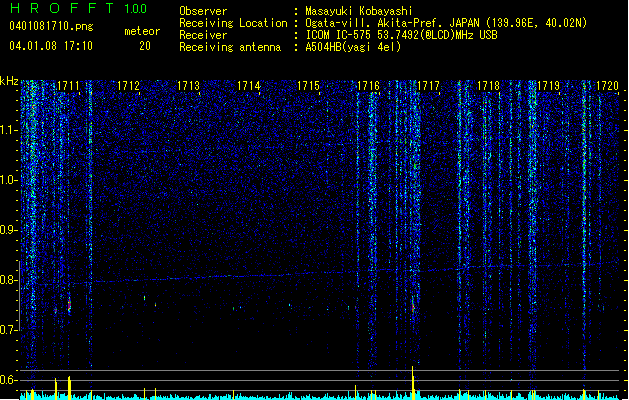Screen dimensions: 629x400
Task: Click the 1.1 kHz axis label
Action: (9, 130)
